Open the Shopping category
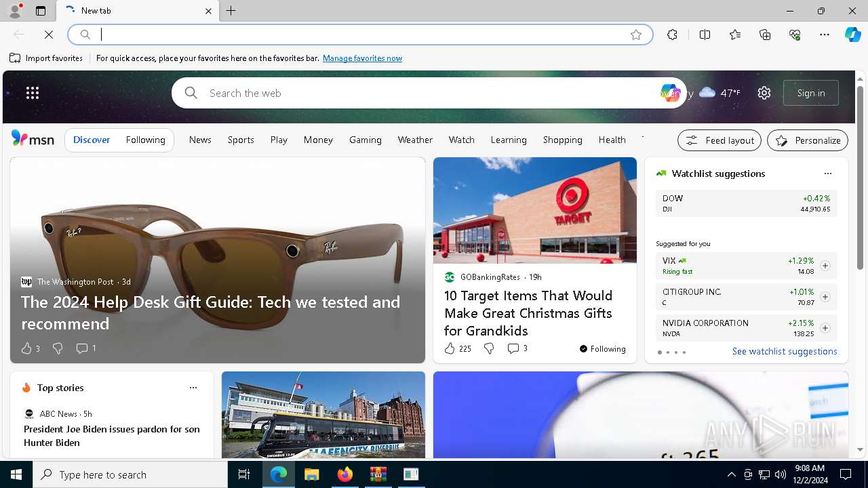Screen dimensions: 868x488 point(562,140)
